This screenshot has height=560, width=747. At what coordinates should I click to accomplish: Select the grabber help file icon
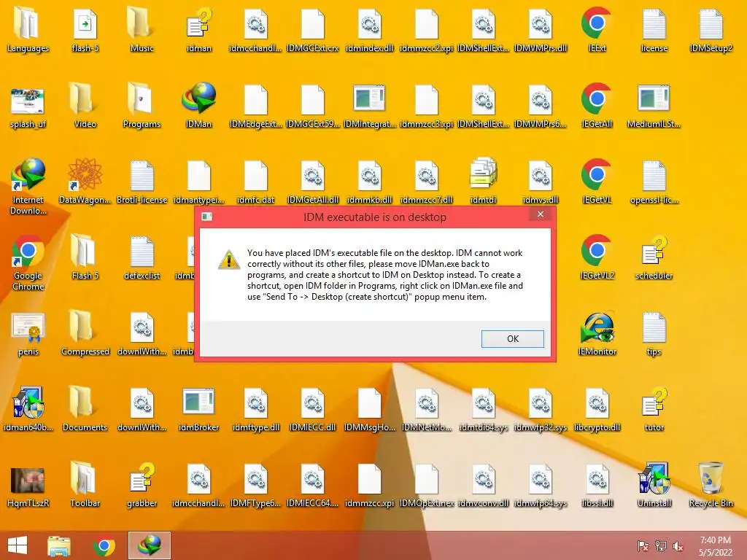[x=142, y=478]
